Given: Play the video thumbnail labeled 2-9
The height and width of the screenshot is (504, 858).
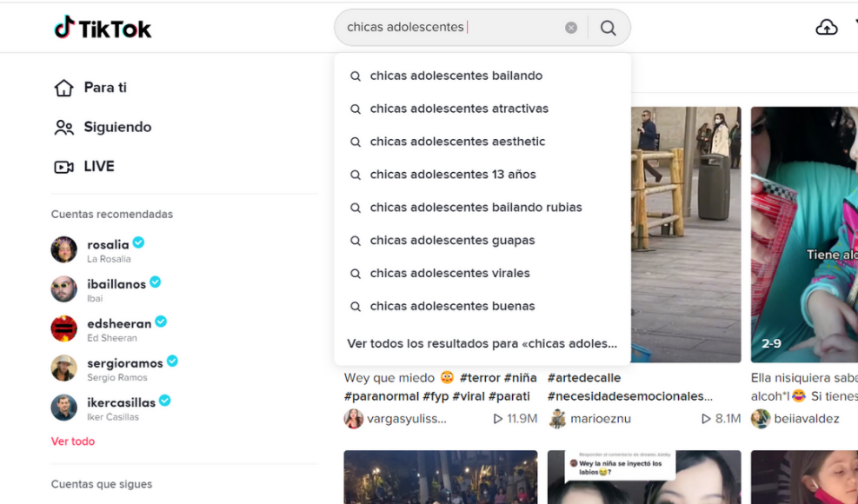Looking at the screenshot, I should coord(804,235).
